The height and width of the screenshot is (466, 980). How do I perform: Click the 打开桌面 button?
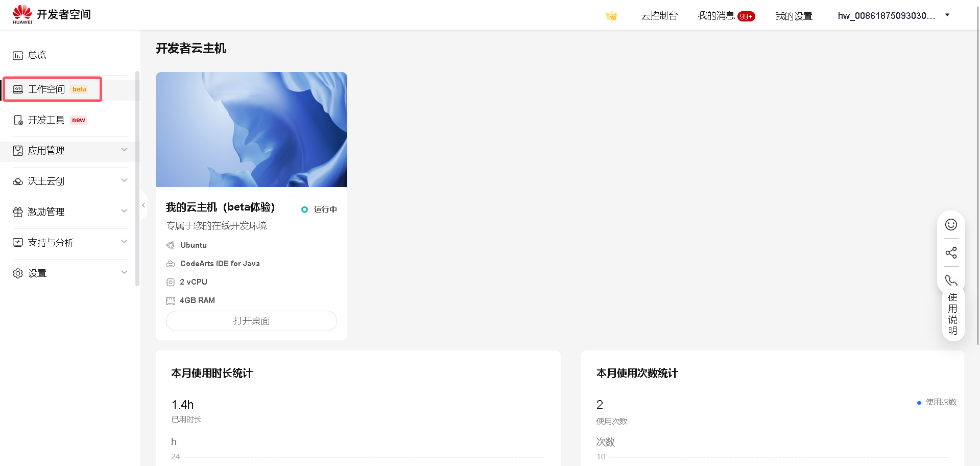[x=251, y=320]
